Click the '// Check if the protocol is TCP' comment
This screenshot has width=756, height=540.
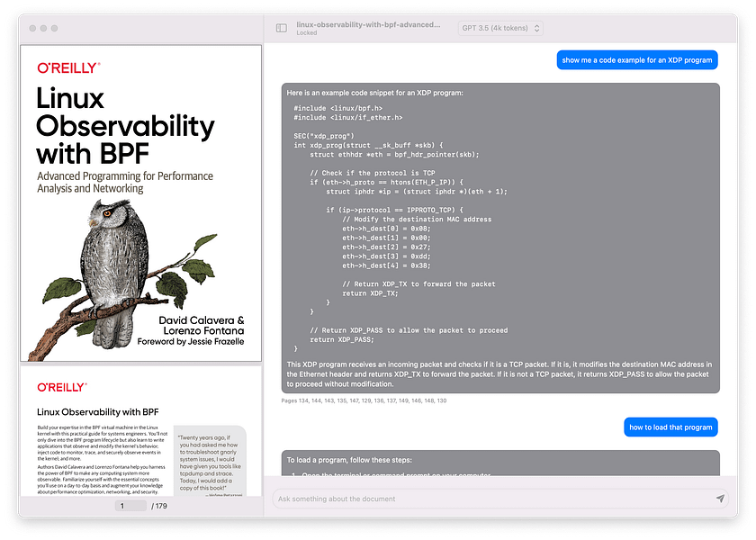pos(373,173)
